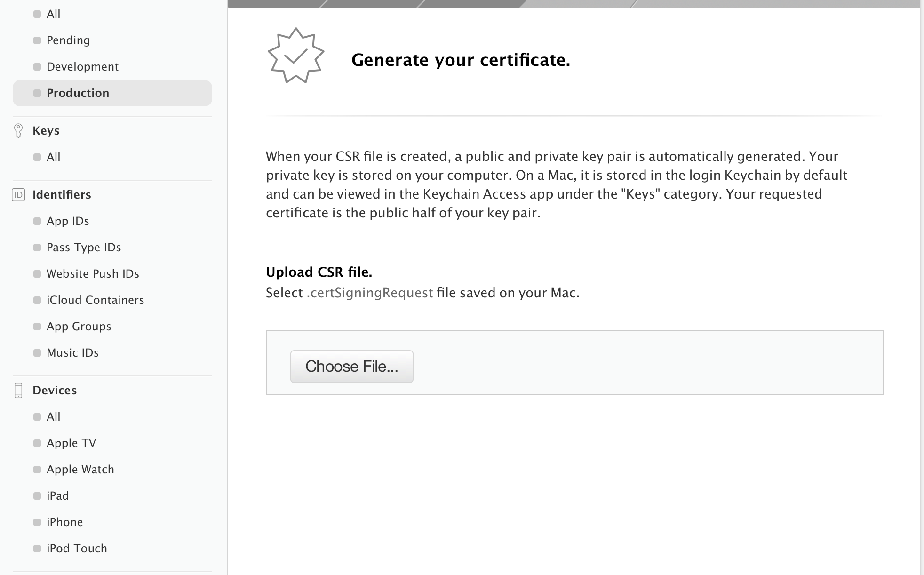Navigate to Music IDs

click(x=72, y=353)
